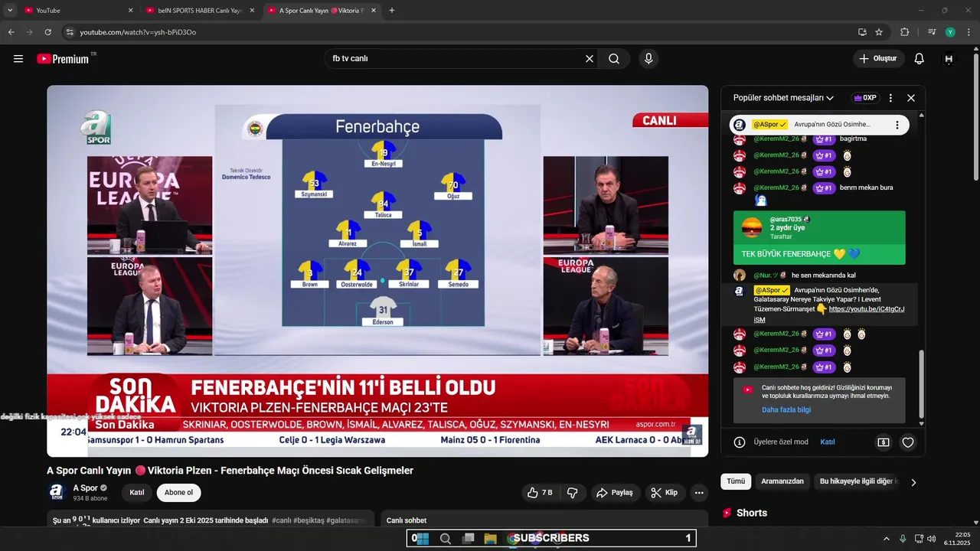Click the live video player

[377, 271]
